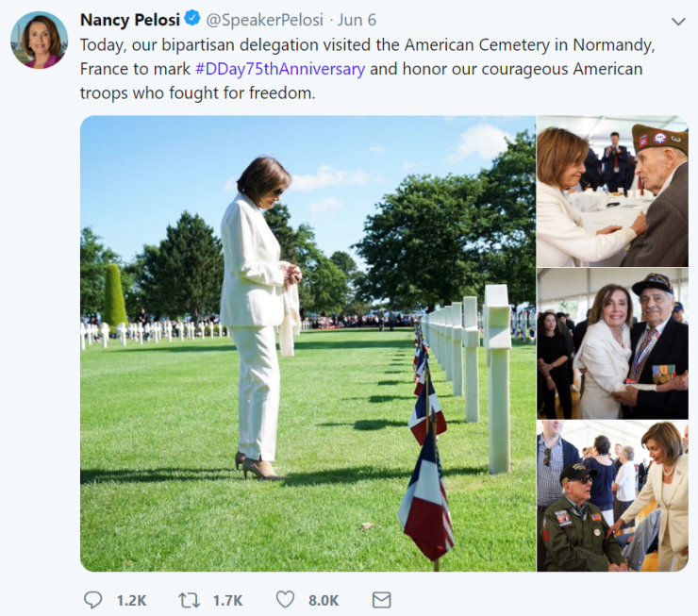Open photo of seated veteran in green jacket
698x616 pixels.
pyautogui.click(x=612, y=496)
